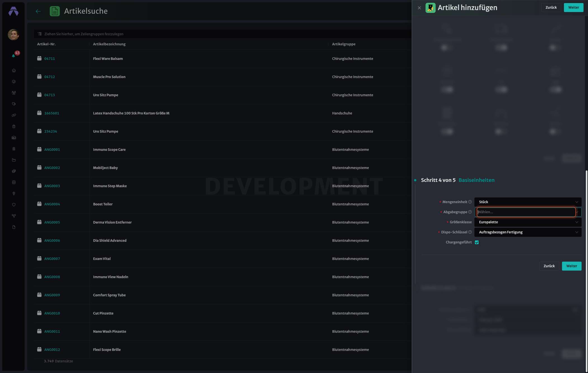Open the chain link icon in sidebar
The height and width of the screenshot is (373, 588).
click(x=14, y=115)
